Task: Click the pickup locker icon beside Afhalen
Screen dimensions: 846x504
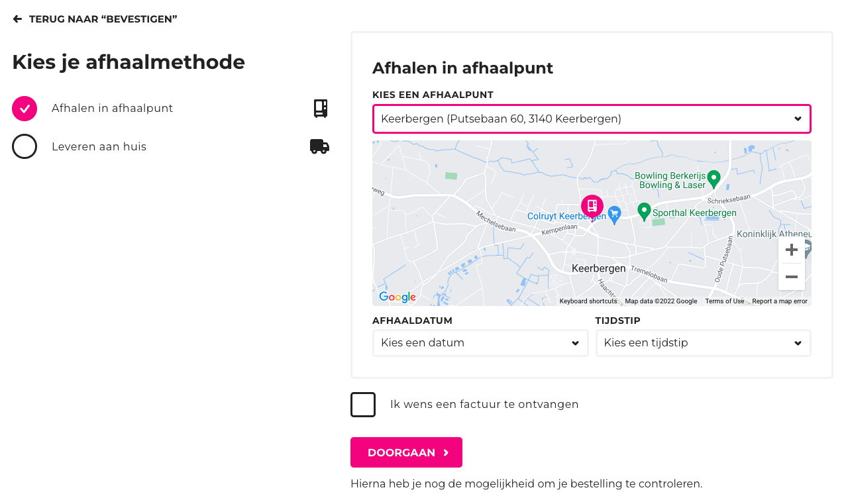Action: click(x=321, y=109)
